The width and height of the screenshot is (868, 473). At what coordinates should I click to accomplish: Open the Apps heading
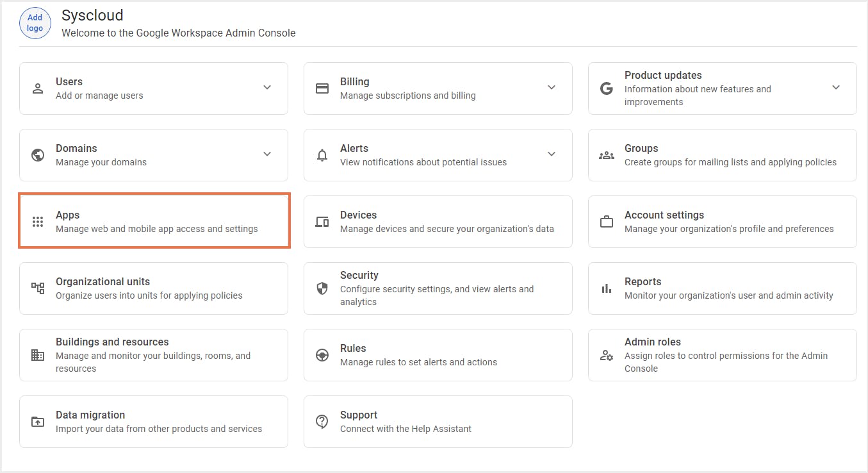67,215
